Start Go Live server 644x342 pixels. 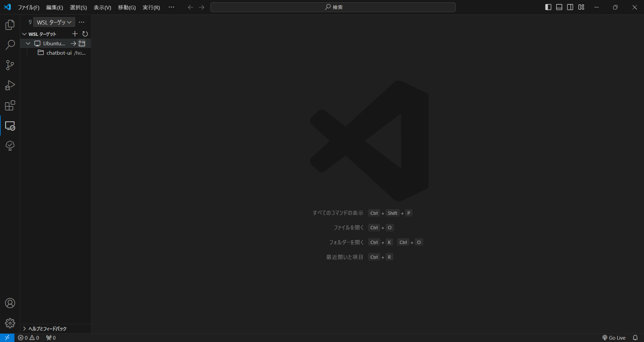(x=614, y=338)
